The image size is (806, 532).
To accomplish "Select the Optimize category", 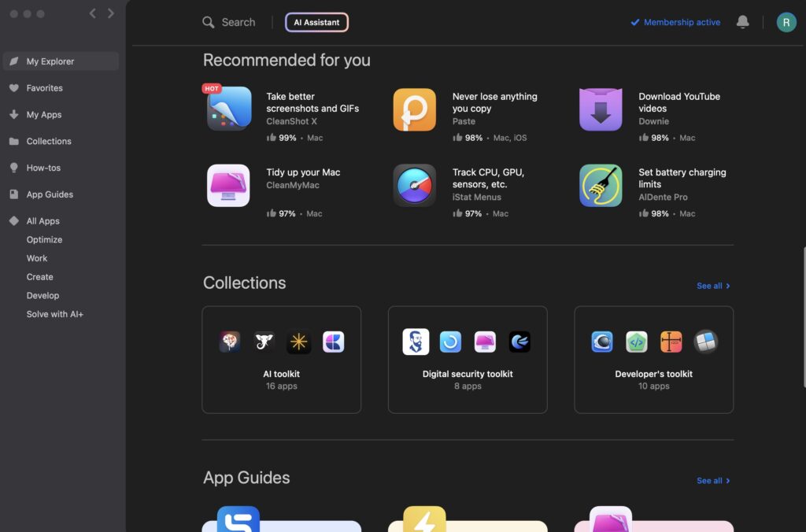I will 44,239.
